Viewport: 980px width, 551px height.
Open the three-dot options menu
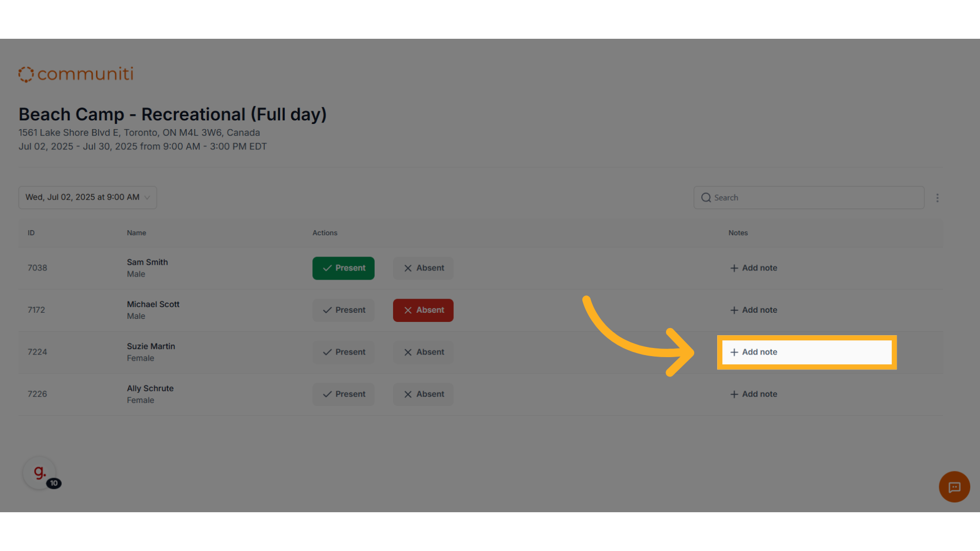pyautogui.click(x=937, y=198)
